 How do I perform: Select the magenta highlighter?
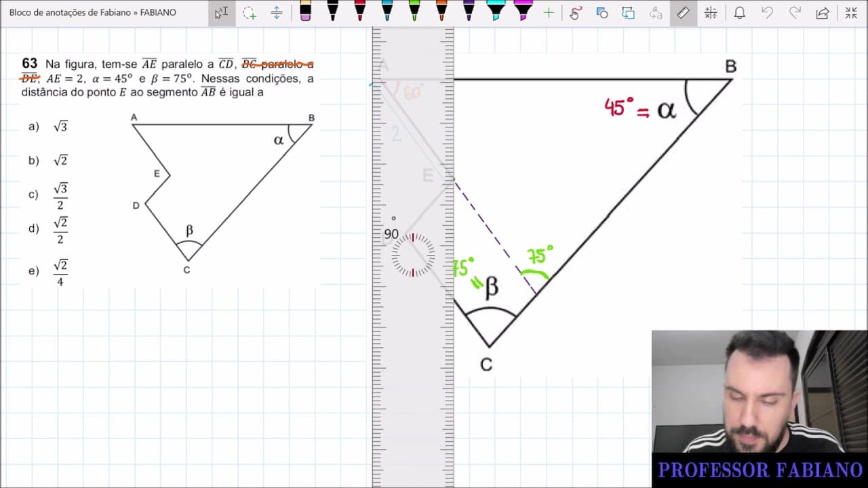pyautogui.click(x=523, y=12)
